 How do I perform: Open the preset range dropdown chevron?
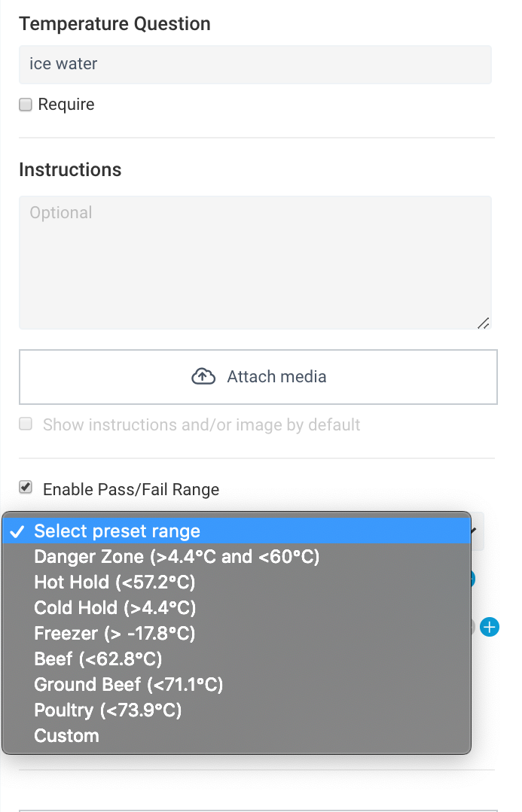[x=475, y=531]
